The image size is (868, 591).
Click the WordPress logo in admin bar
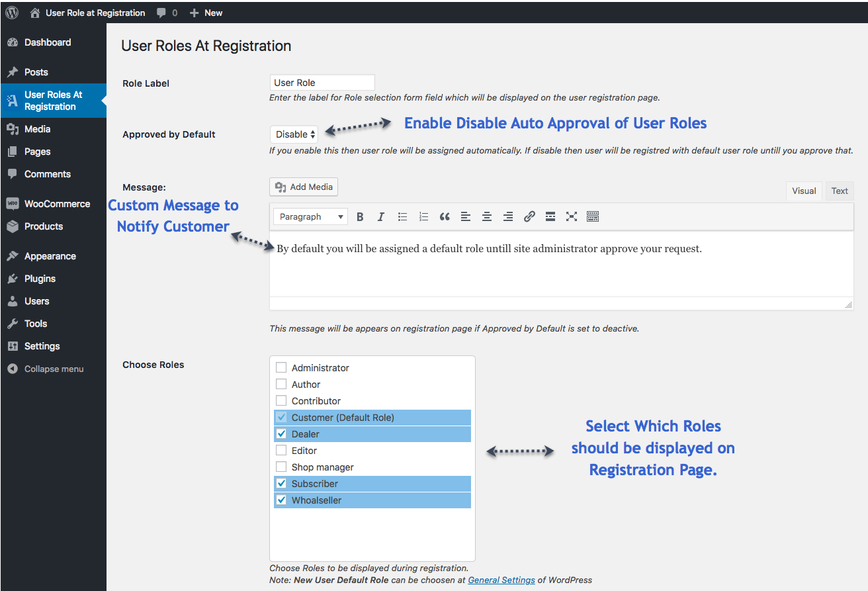coord(12,13)
